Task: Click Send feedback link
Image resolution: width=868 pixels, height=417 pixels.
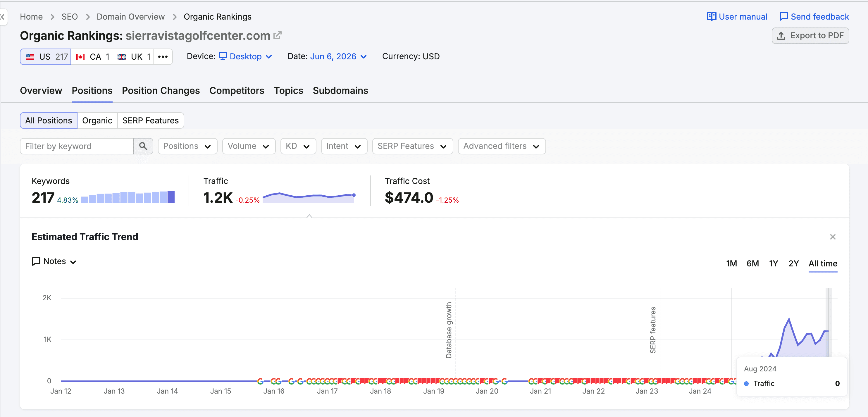Action: pos(814,17)
